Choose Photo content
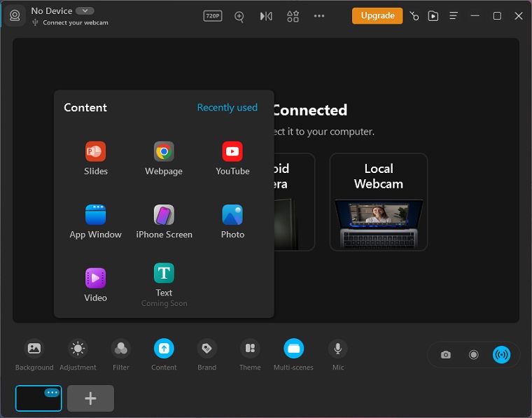This screenshot has height=418, width=532. pyautogui.click(x=232, y=221)
